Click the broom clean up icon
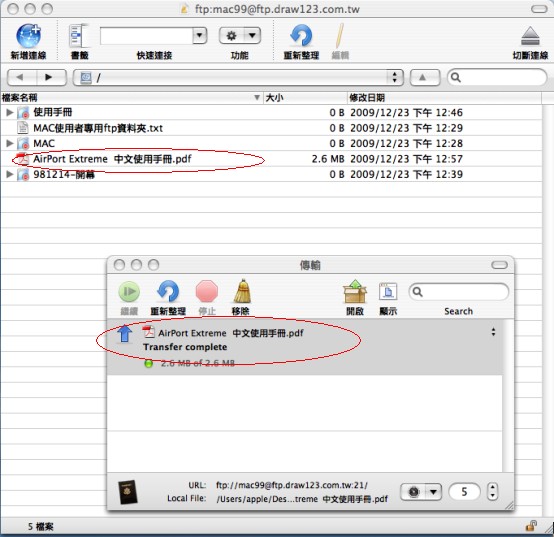 [242, 291]
